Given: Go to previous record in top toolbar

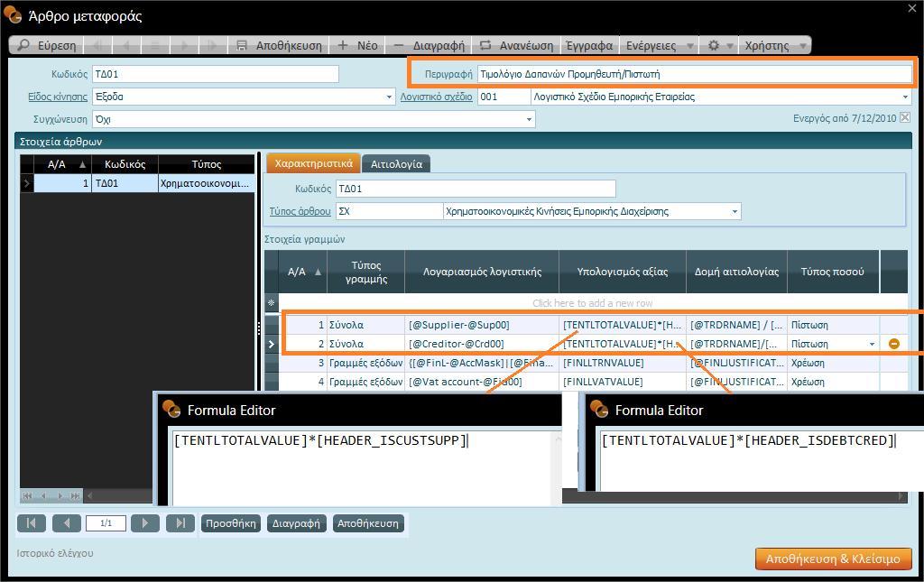Looking at the screenshot, I should point(126,45).
